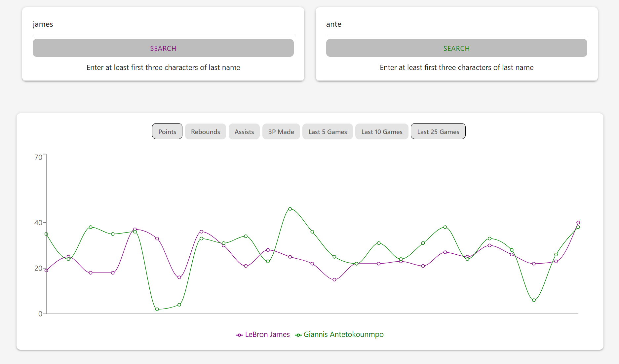Click LeBron's first data point on the left
The height and width of the screenshot is (364, 619).
pos(46,271)
